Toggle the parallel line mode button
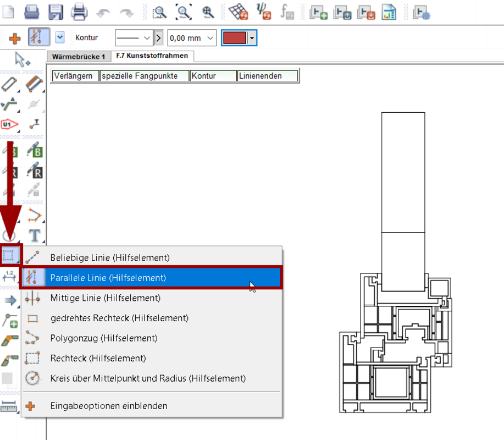504x440 pixels. [x=38, y=38]
